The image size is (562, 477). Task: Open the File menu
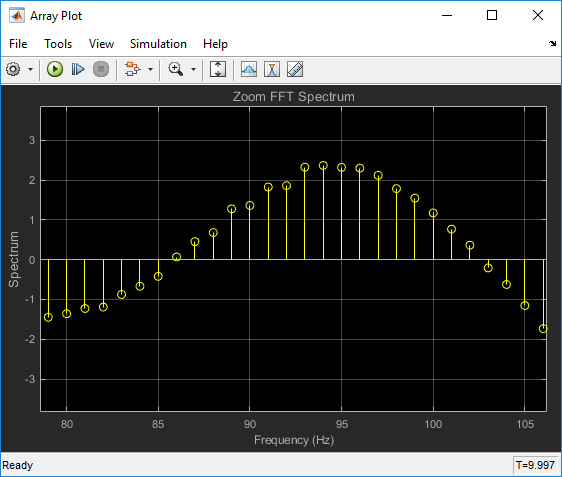click(18, 44)
